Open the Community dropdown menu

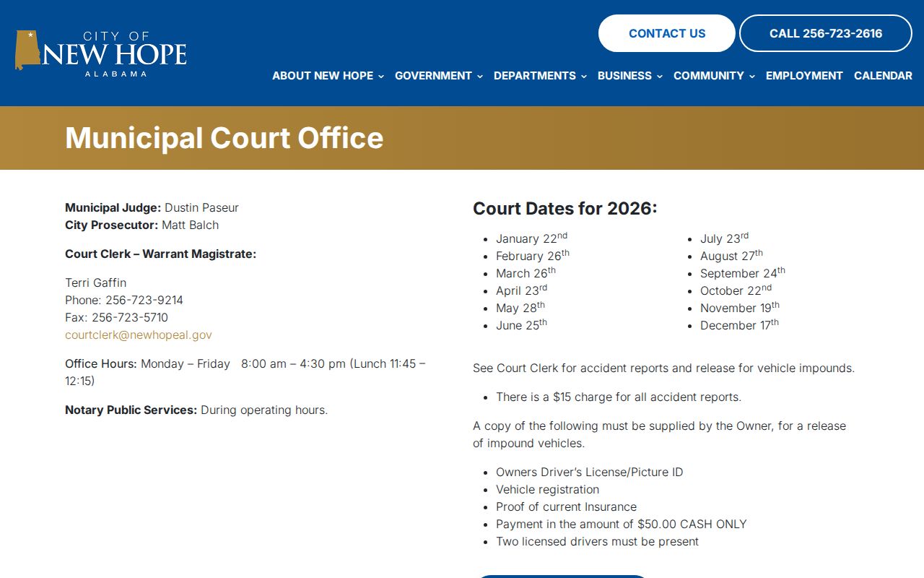[x=714, y=76]
